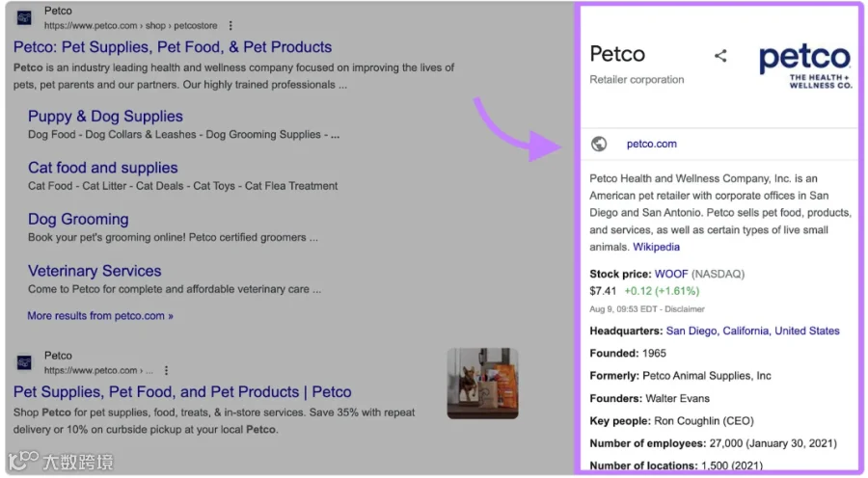Open the Veterinary Services sitelink

tap(95, 271)
